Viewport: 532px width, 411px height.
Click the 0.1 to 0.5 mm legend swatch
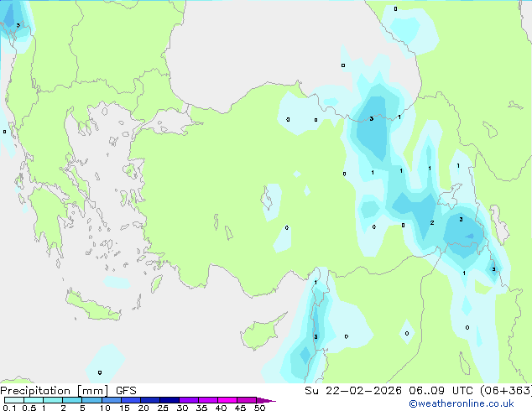[x=14, y=400]
